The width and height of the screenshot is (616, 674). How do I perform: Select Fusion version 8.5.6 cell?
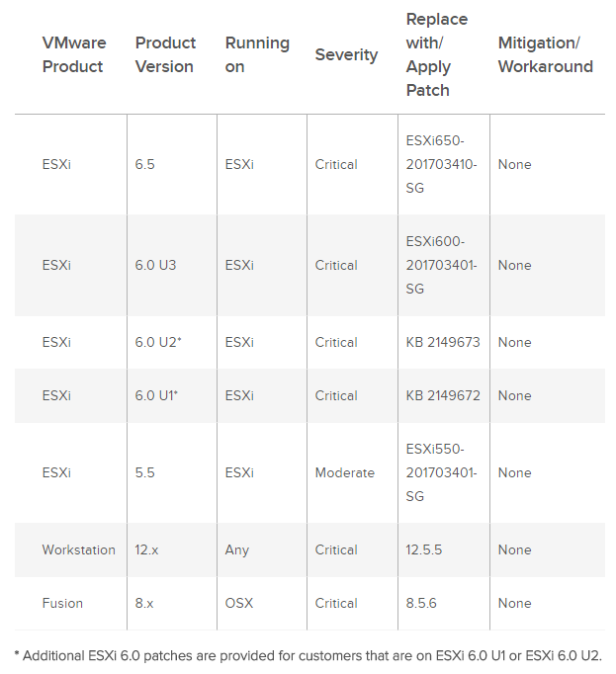(x=421, y=603)
